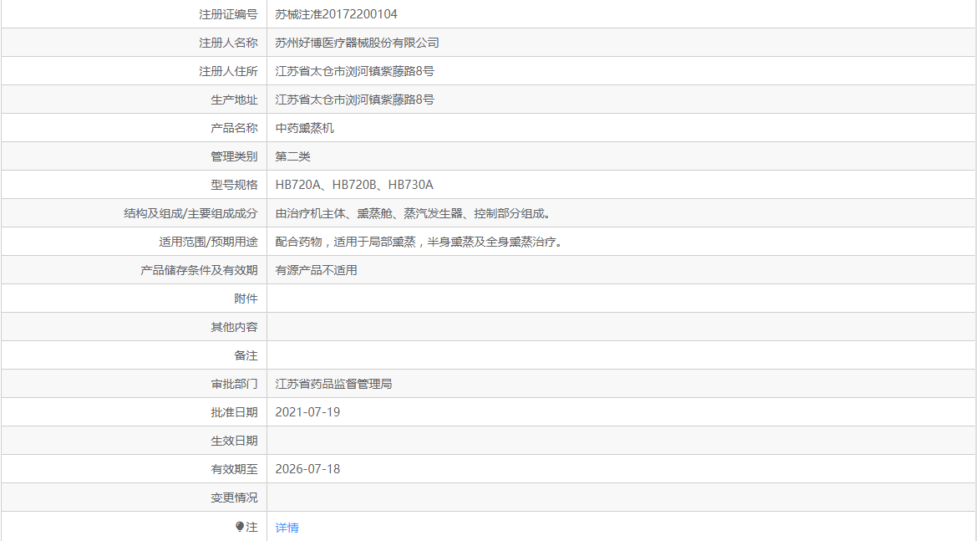Click the 型号规格 label
This screenshot has height=541, width=980.
234,185
